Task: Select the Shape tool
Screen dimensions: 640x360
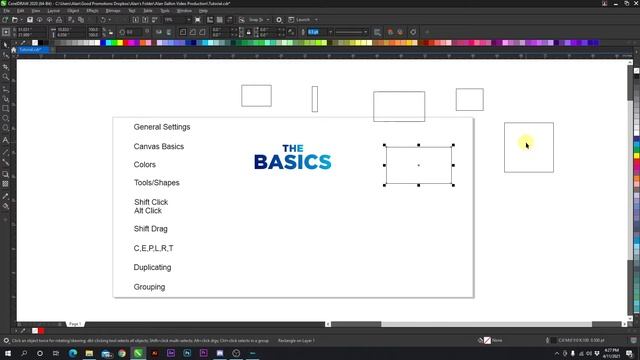Action: pyautogui.click(x=5, y=55)
